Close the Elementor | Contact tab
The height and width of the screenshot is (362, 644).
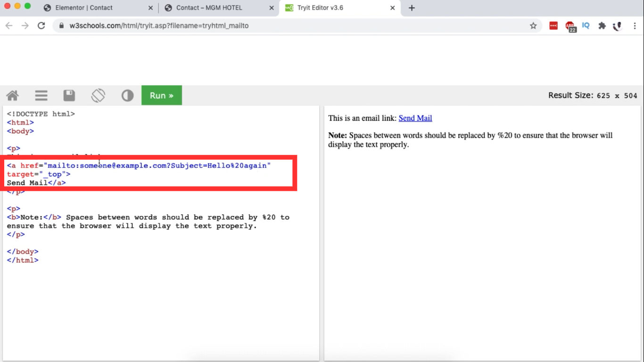coord(150,8)
